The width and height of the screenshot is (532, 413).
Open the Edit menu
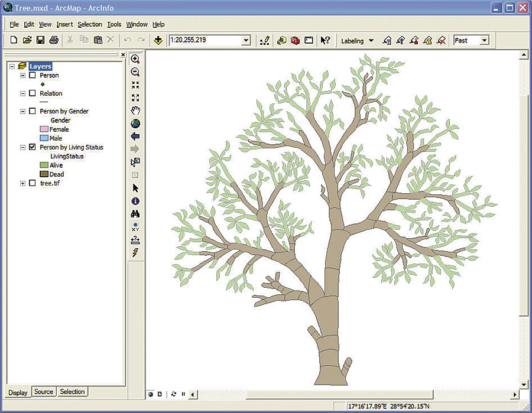click(29, 24)
